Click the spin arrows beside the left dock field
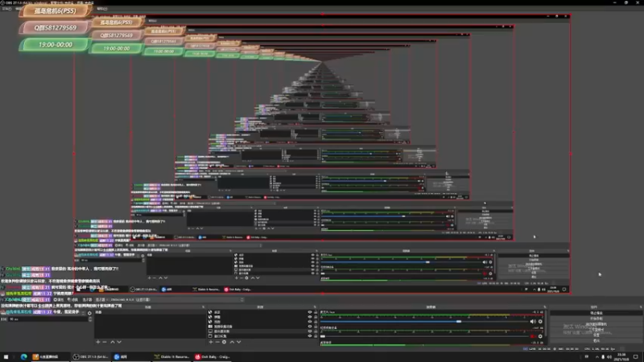Viewport: 644px width, 362px height. click(x=90, y=319)
